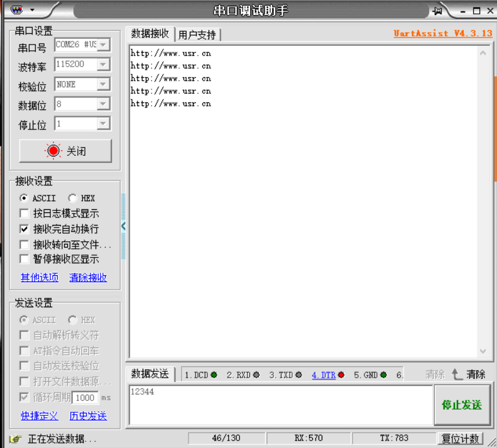
Task: Click the first http://www.usr.cn received line
Action: tap(170, 53)
